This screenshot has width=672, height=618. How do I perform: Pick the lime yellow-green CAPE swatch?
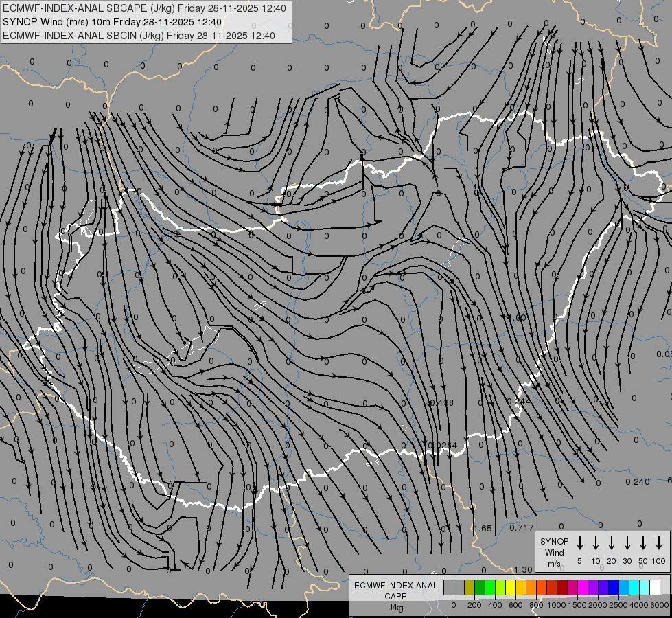point(500,587)
